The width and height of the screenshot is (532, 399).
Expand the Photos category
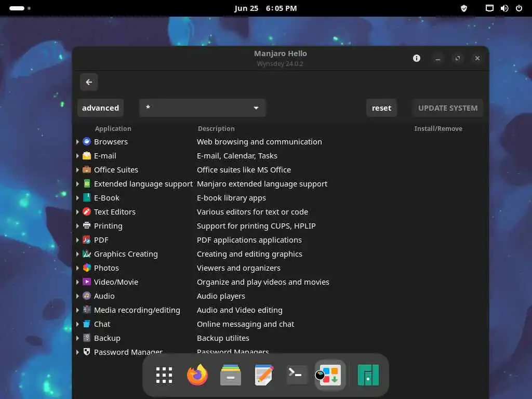(x=77, y=268)
